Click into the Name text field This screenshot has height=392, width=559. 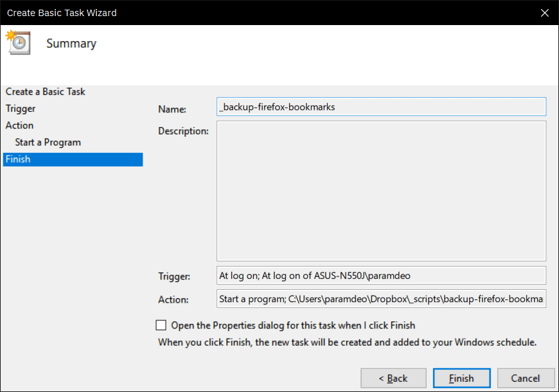(x=381, y=107)
